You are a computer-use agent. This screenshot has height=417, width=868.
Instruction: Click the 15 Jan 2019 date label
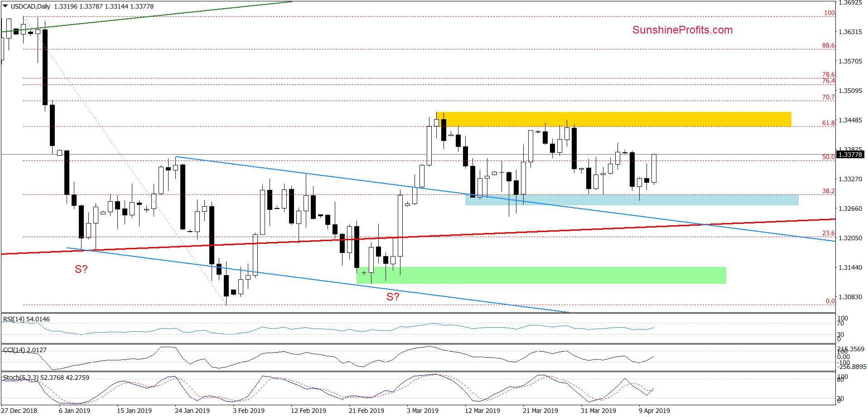(134, 411)
